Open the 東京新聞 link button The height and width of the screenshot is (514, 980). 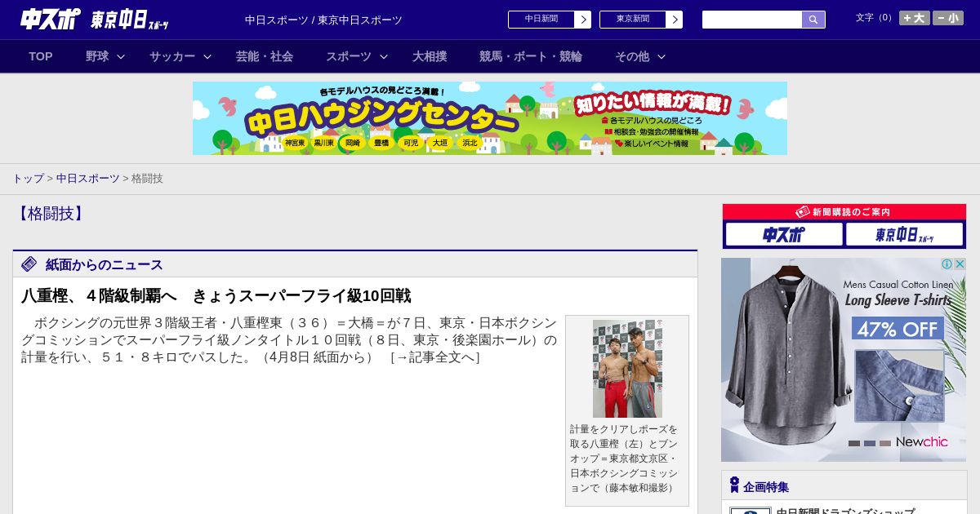point(632,20)
